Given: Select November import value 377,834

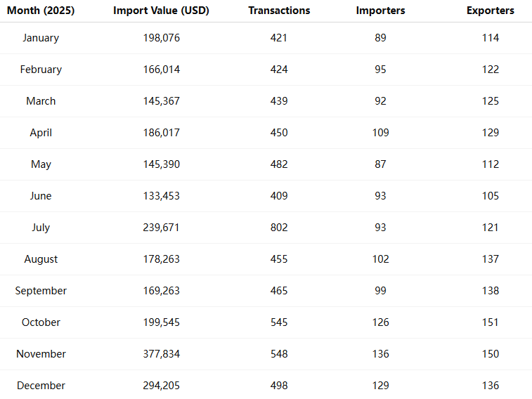Looking at the screenshot, I should point(161,354).
